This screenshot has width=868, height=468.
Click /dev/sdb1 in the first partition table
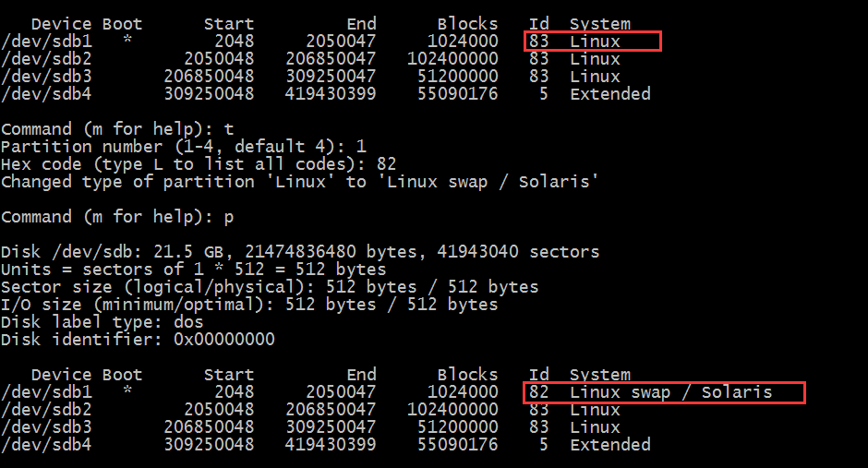pyautogui.click(x=46, y=42)
